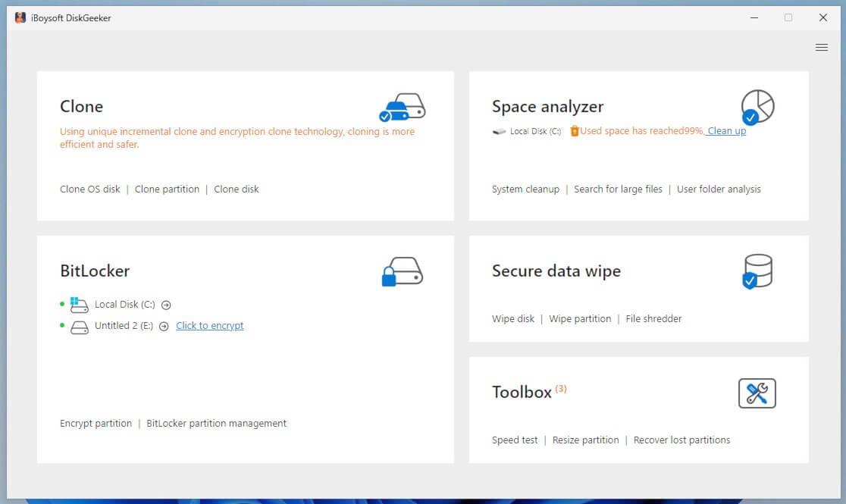Screen dimensions: 846x504
Task: Expand details arrow next to Untitled 2 (E:)
Action: click(x=164, y=326)
